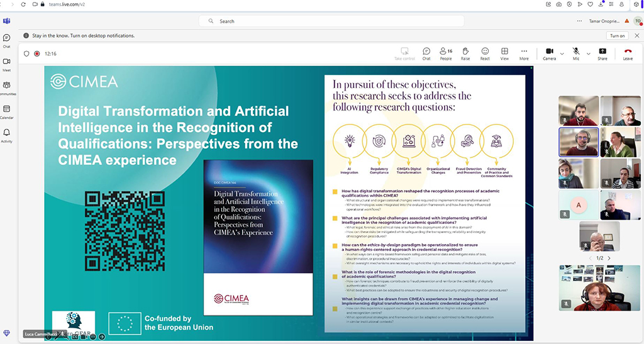This screenshot has width=644, height=344.
Task: Open Calendar in the left sidebar
Action: coord(6,111)
